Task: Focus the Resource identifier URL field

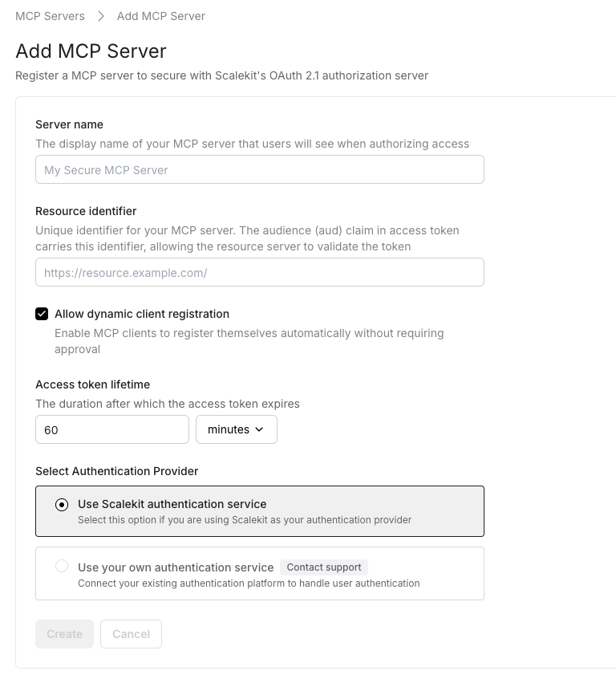Action: point(259,273)
